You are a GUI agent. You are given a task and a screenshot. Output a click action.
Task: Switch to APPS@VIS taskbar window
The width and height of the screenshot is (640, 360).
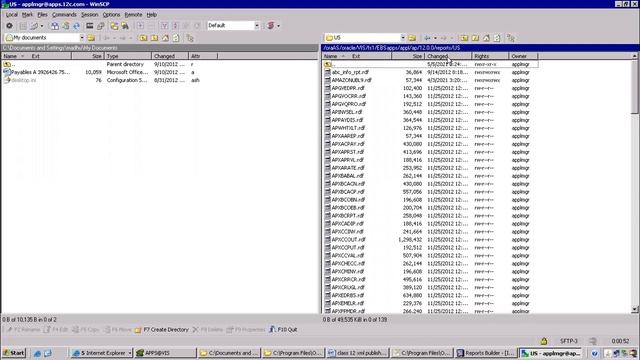[x=165, y=353]
